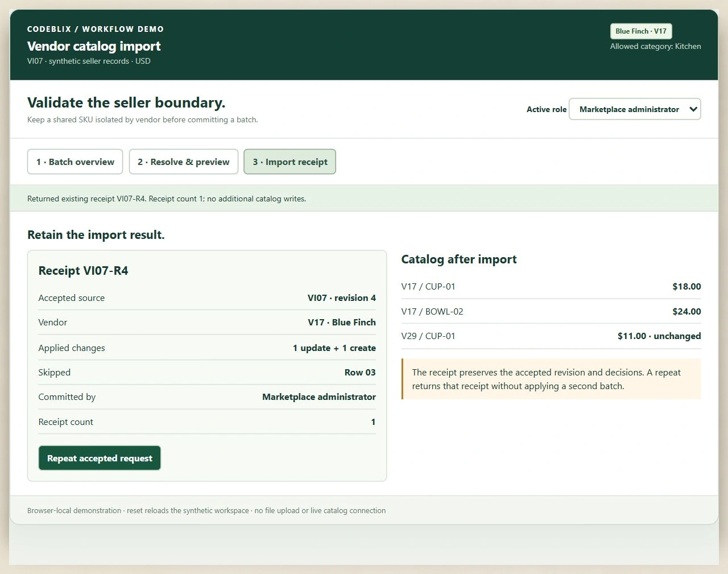Click the Receipt count value
The image size is (728, 574).
[373, 422]
